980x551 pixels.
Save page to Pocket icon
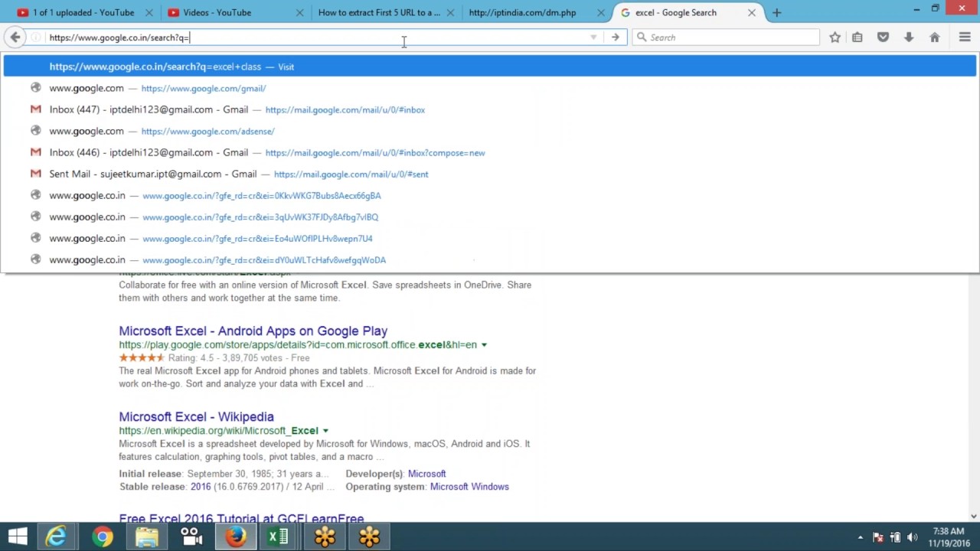coord(883,37)
